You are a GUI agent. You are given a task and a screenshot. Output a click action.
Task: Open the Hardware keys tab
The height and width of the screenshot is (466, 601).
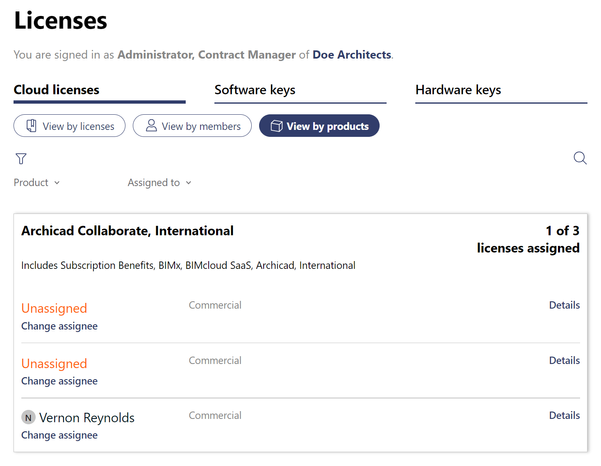(501, 92)
